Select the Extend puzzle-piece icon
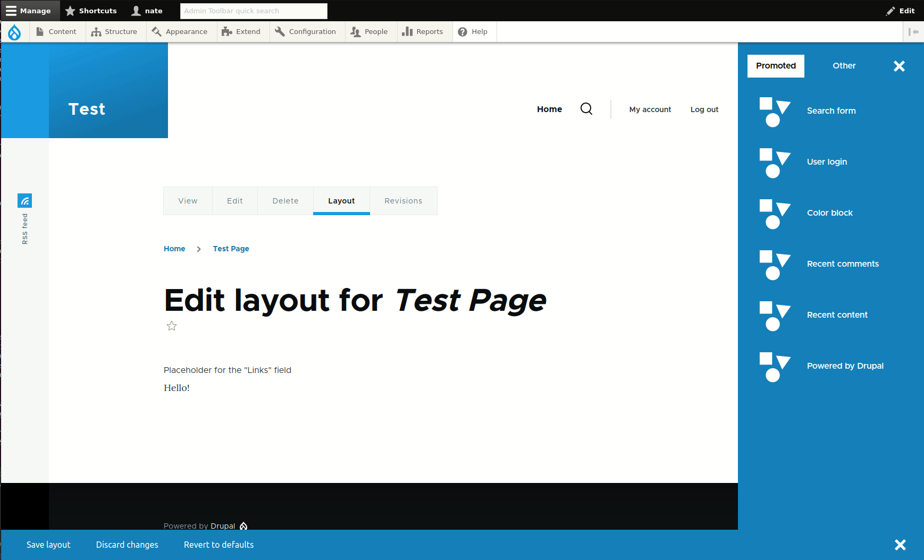This screenshot has height=560, width=924. click(x=227, y=31)
